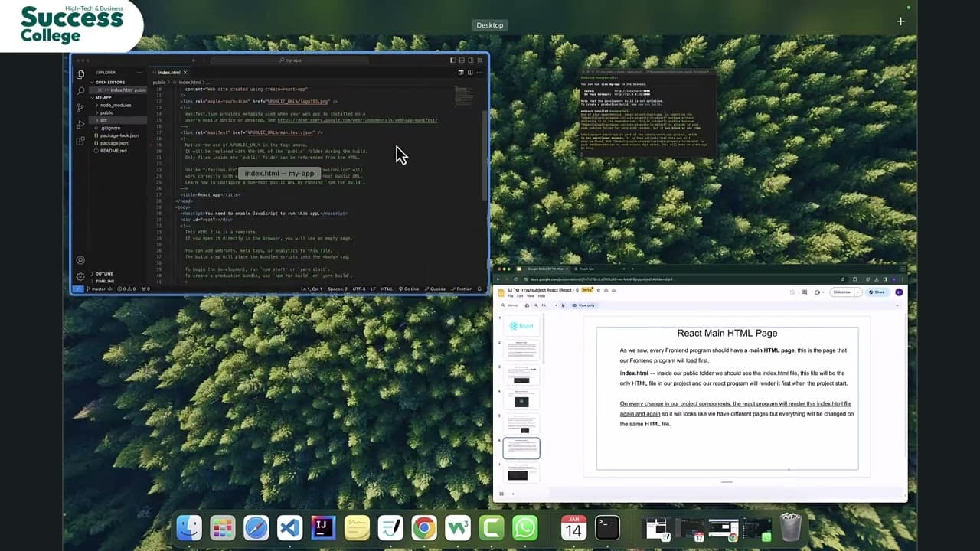The height and width of the screenshot is (551, 980).
Task: Toggle the primary sidebar layout button
Action: tap(452, 60)
